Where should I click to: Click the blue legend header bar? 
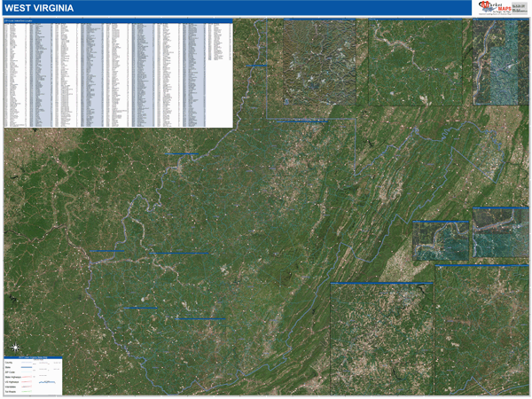pos(33,357)
